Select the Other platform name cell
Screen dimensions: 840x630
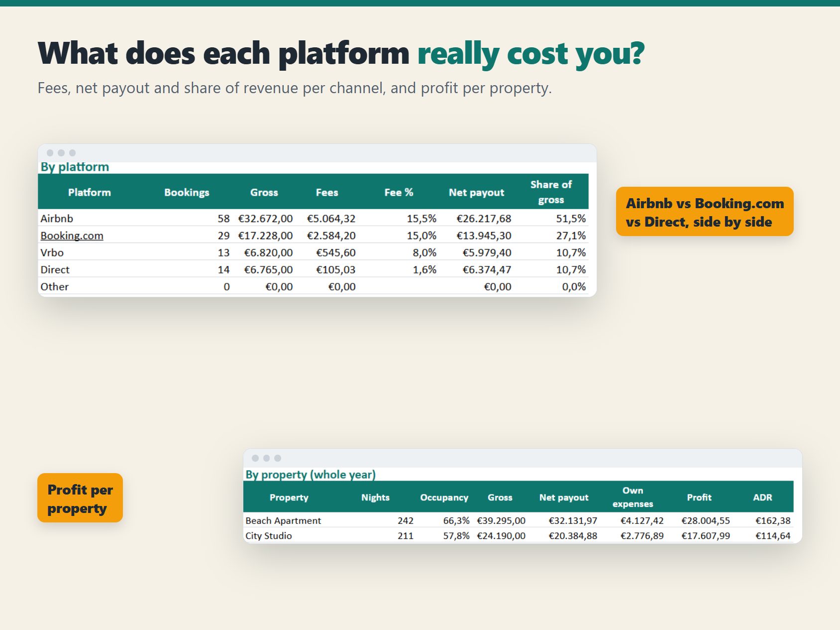tap(54, 286)
